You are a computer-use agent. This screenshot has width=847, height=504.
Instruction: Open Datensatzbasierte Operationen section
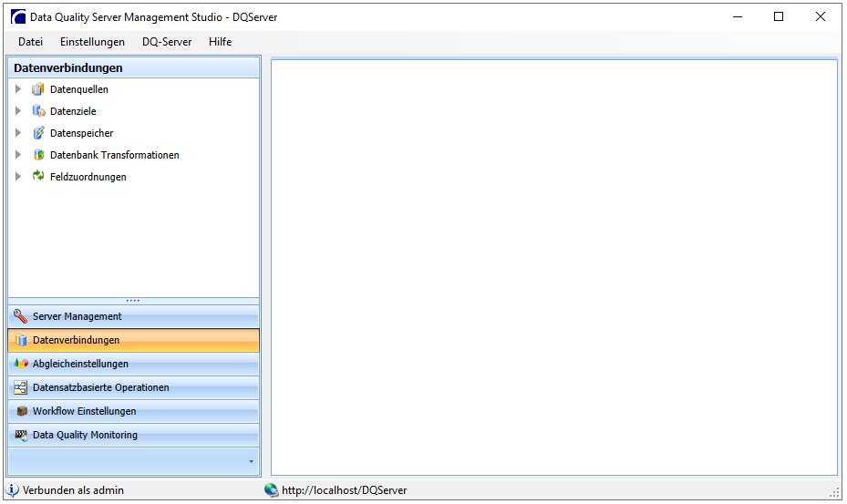coord(133,387)
